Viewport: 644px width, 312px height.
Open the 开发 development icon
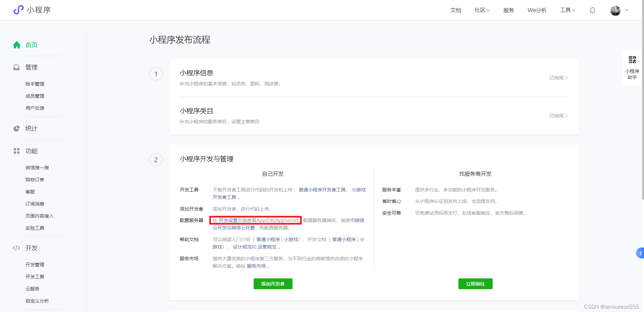(17, 248)
